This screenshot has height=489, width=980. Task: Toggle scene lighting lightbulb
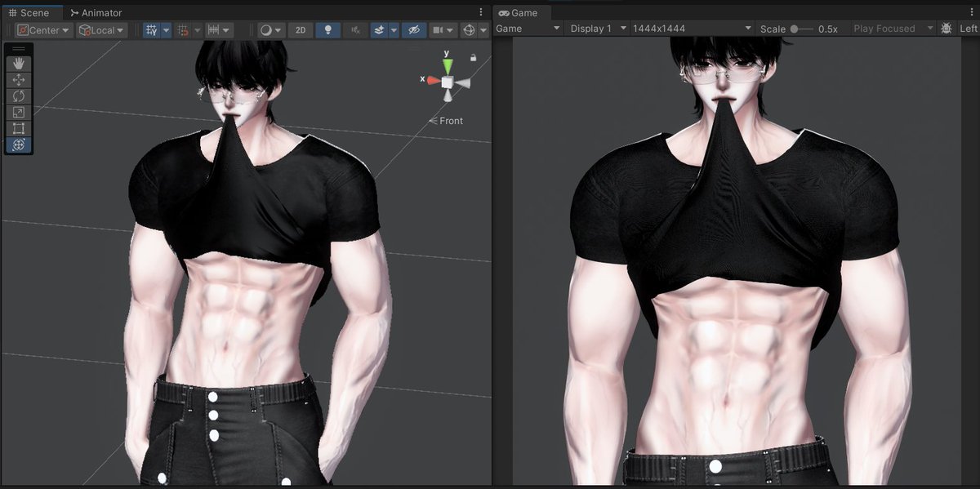(x=328, y=30)
